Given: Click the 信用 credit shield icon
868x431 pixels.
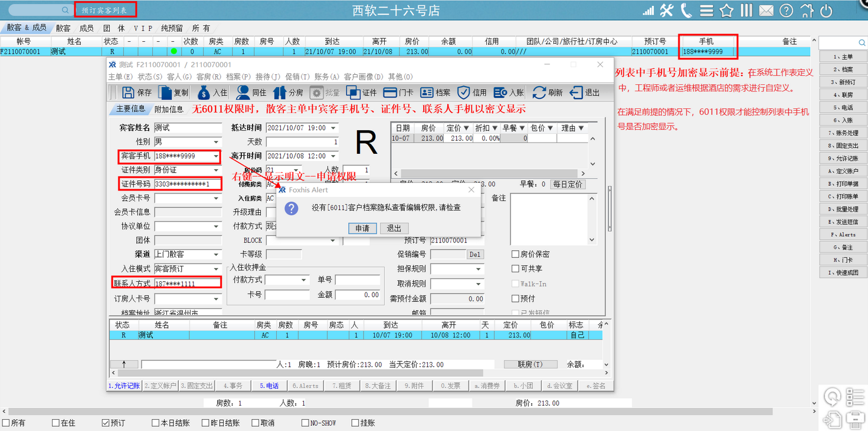Looking at the screenshot, I should [x=464, y=93].
